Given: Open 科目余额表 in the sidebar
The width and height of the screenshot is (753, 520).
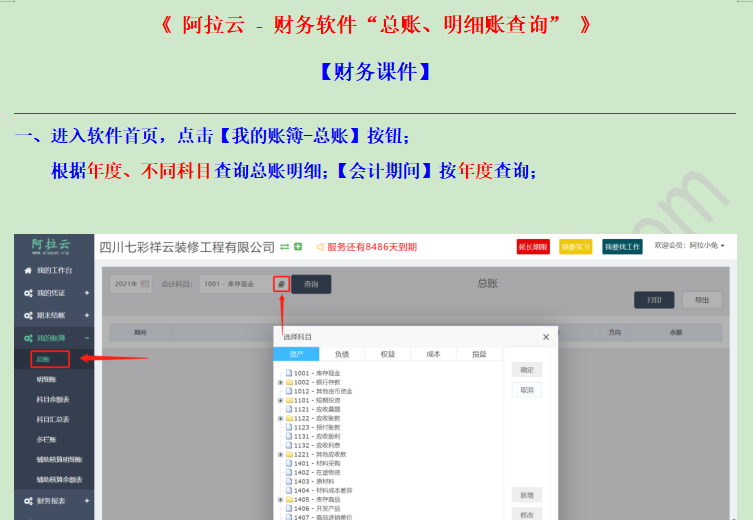Looking at the screenshot, I should tap(53, 399).
